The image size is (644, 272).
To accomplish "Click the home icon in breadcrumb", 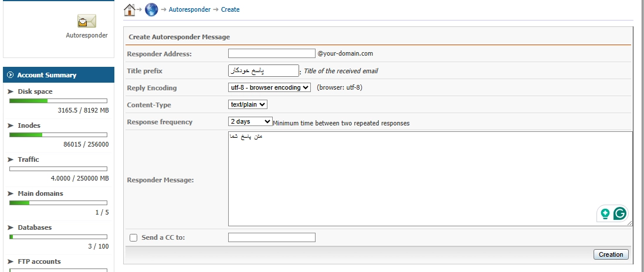I will point(130,9).
